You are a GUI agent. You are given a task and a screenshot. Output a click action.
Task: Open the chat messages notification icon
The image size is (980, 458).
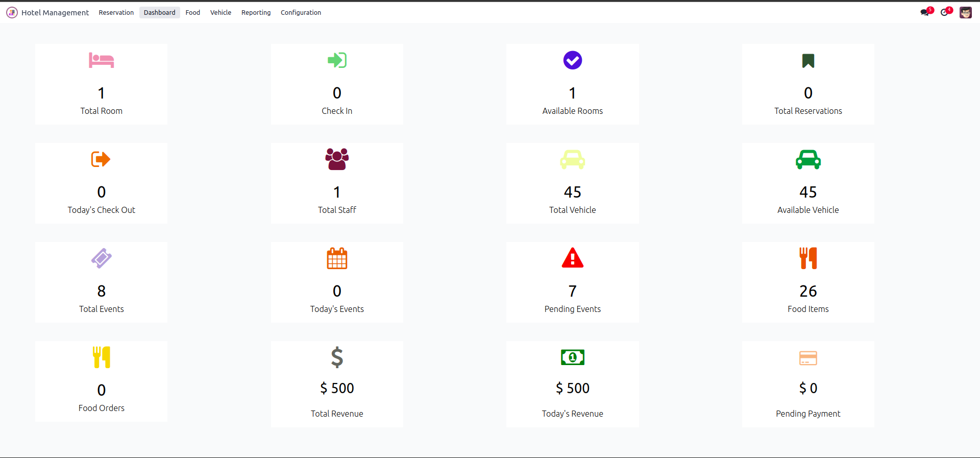925,12
